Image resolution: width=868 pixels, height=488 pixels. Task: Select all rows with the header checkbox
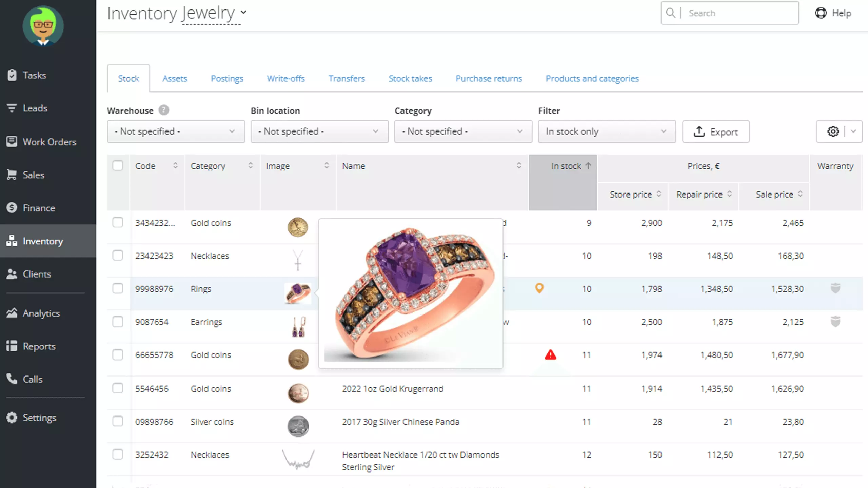click(118, 165)
